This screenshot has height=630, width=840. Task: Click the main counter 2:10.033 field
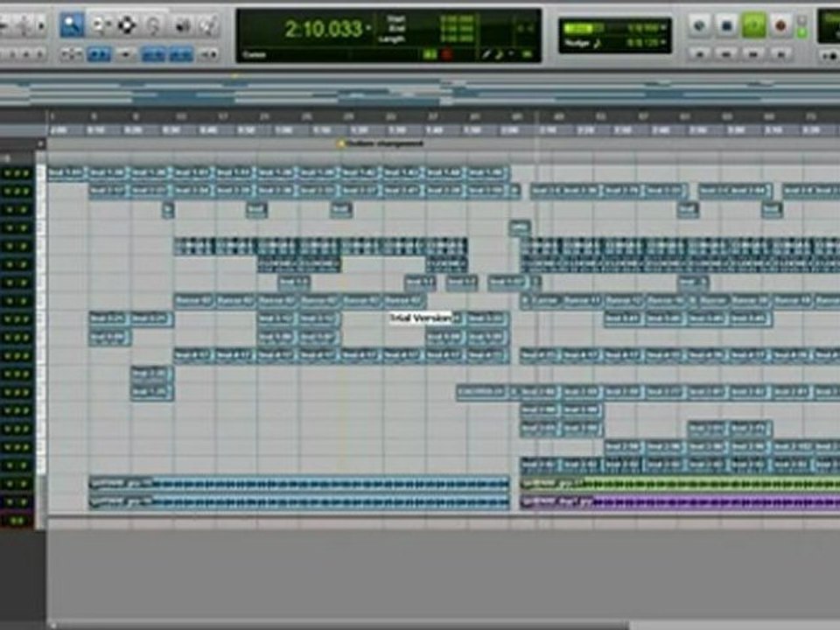(323, 29)
